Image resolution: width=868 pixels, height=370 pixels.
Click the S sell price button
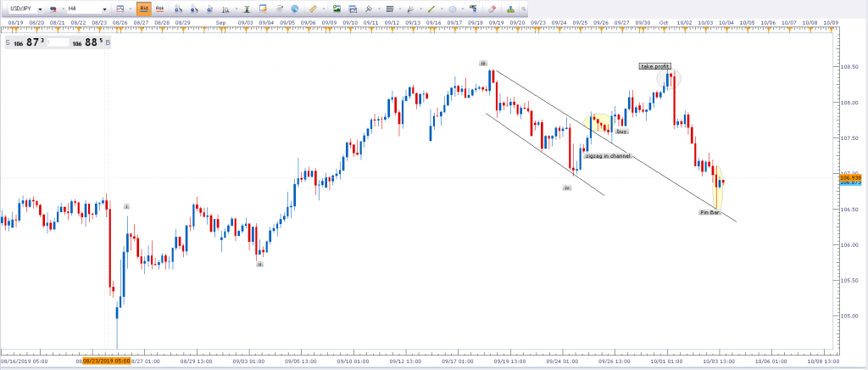(x=8, y=42)
